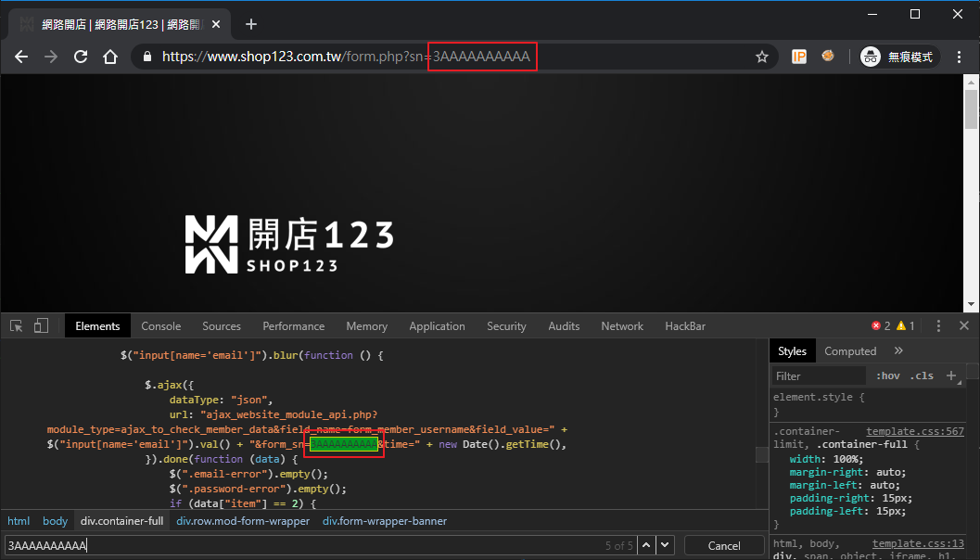Toggle the :hov element state panel
This screenshot has width=980, height=560.
pyautogui.click(x=887, y=375)
